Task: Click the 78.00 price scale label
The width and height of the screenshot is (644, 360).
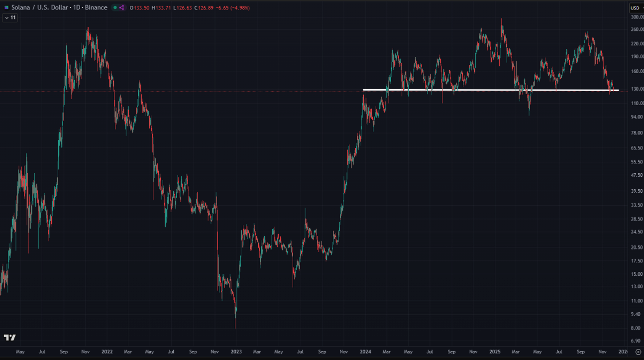Action: click(637, 133)
